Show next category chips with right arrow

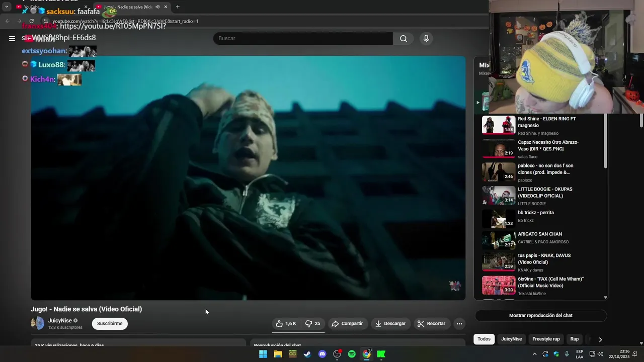tap(600, 339)
